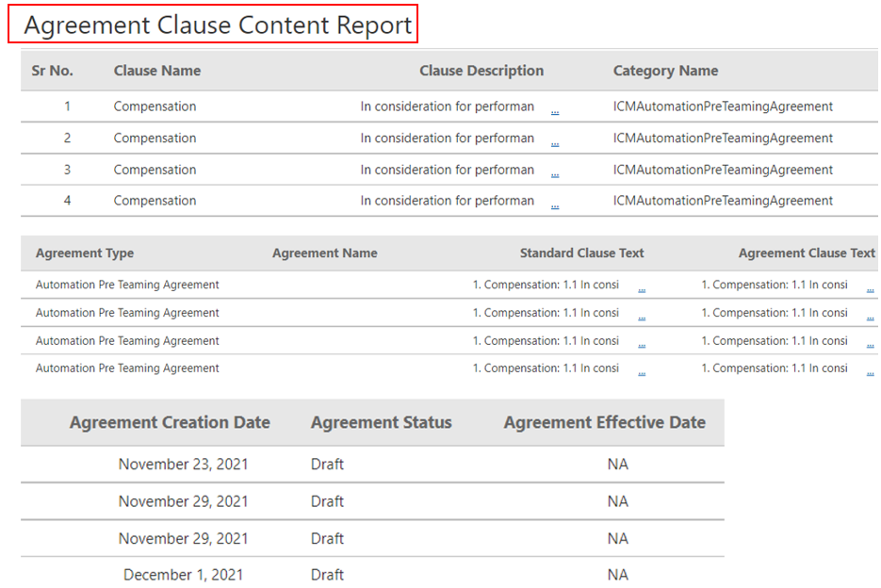
Task: Click the Clause Name column header
Action: click(157, 71)
